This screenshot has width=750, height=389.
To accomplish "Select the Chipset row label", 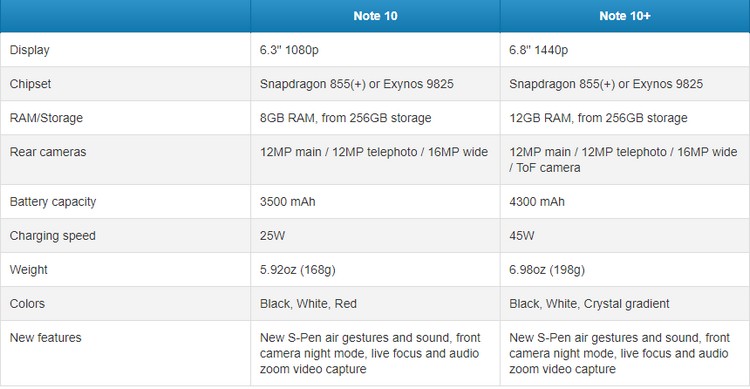I will coord(30,84).
